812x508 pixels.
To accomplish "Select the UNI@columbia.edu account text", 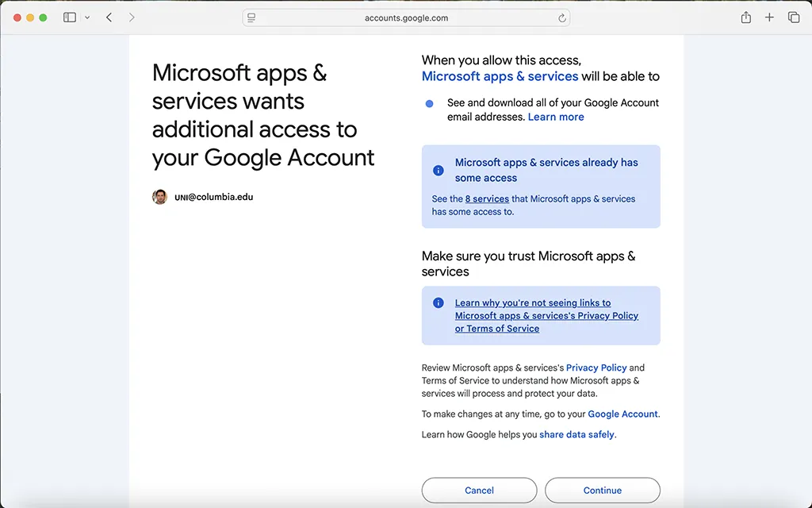I will pos(214,197).
